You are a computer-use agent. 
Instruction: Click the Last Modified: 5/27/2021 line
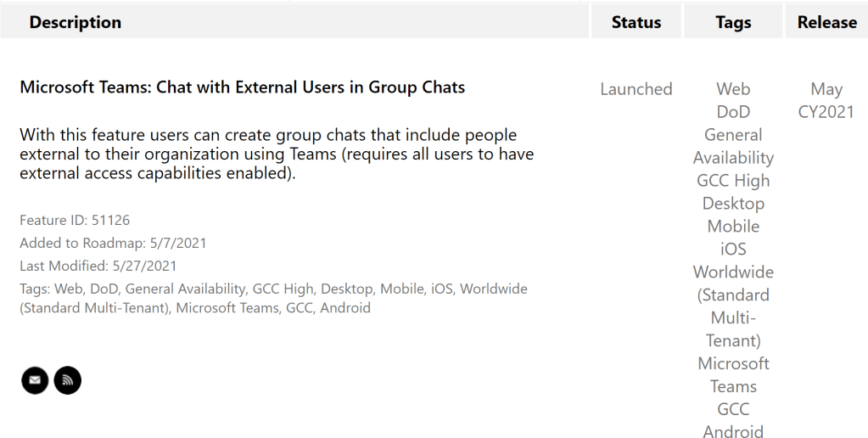point(98,266)
